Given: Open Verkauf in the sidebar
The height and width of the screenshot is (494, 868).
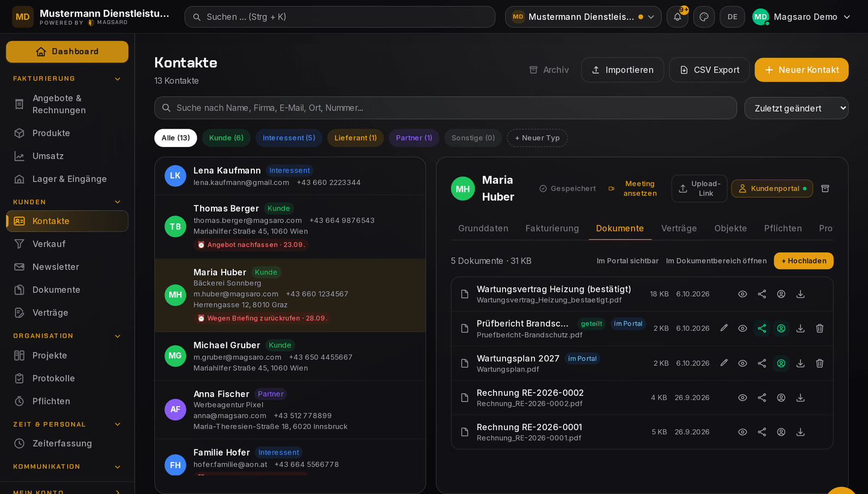Looking at the screenshot, I should click(67, 244).
